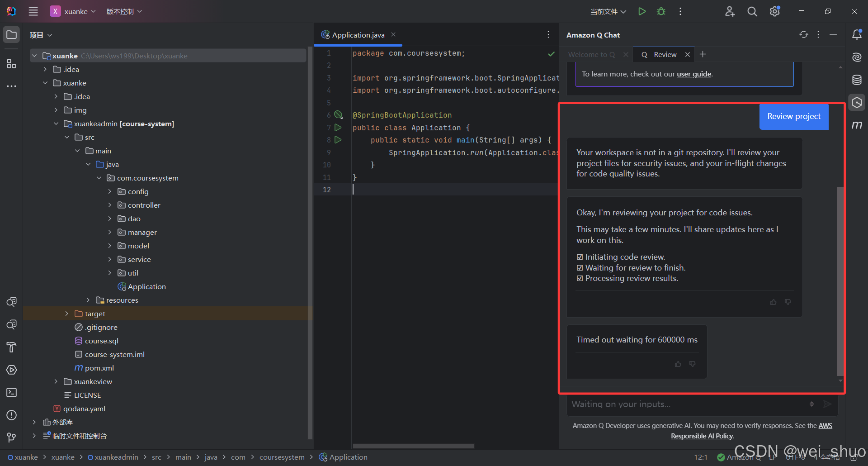Switch to the Welcome to Q tab
The height and width of the screenshot is (466, 868).
(x=591, y=54)
